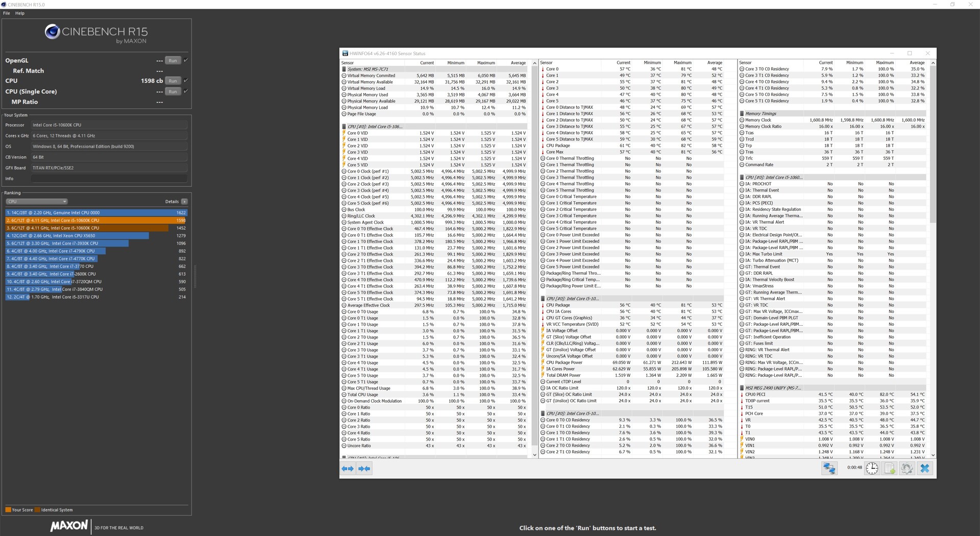Open the Ranking CPU dropdown
This screenshot has width=980, height=536.
(37, 202)
